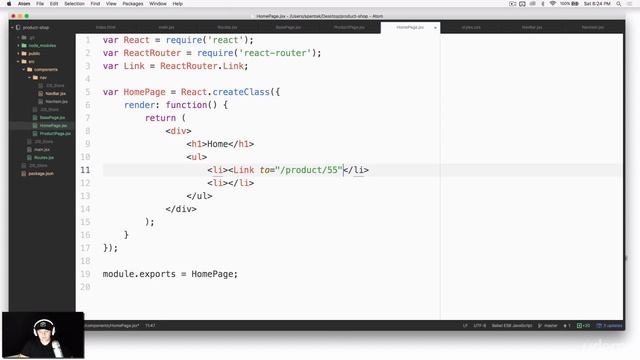Click line number 19 in the gutter
Screen dimensions: 640x360
click(85, 274)
